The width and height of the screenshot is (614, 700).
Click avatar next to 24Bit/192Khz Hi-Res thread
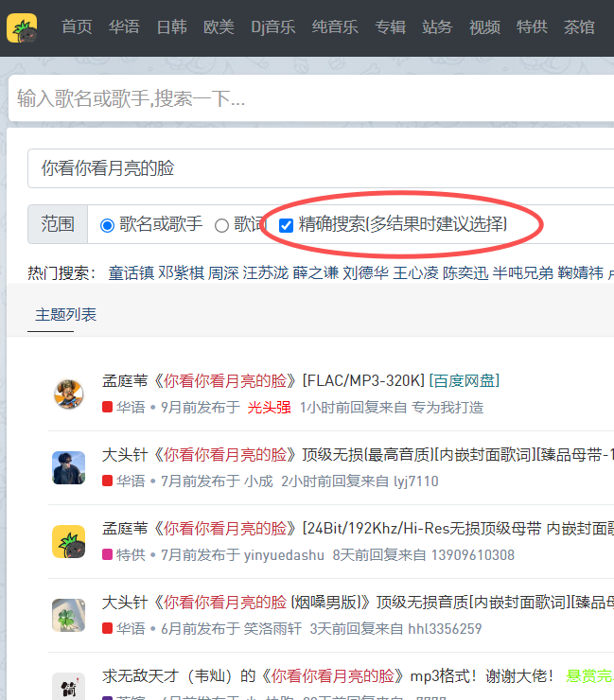(x=68, y=541)
